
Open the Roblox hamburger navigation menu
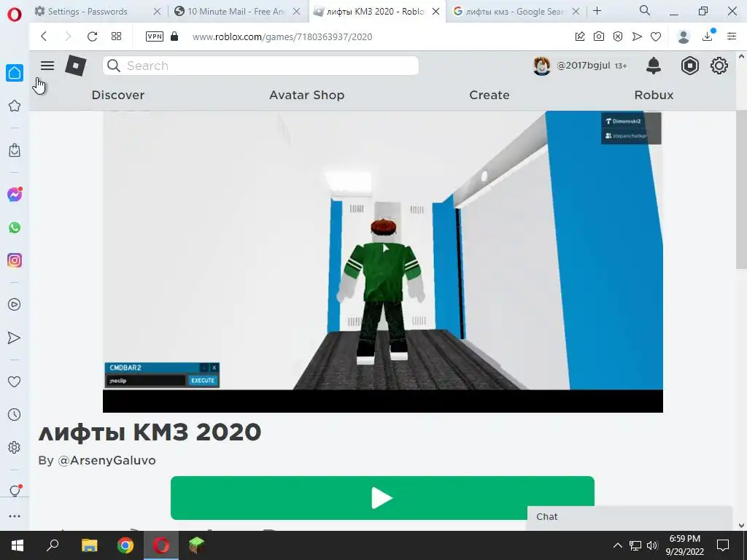(x=47, y=66)
